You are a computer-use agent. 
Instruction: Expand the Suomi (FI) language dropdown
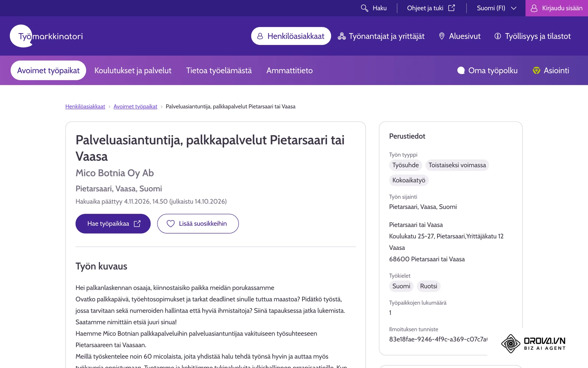pyautogui.click(x=496, y=8)
